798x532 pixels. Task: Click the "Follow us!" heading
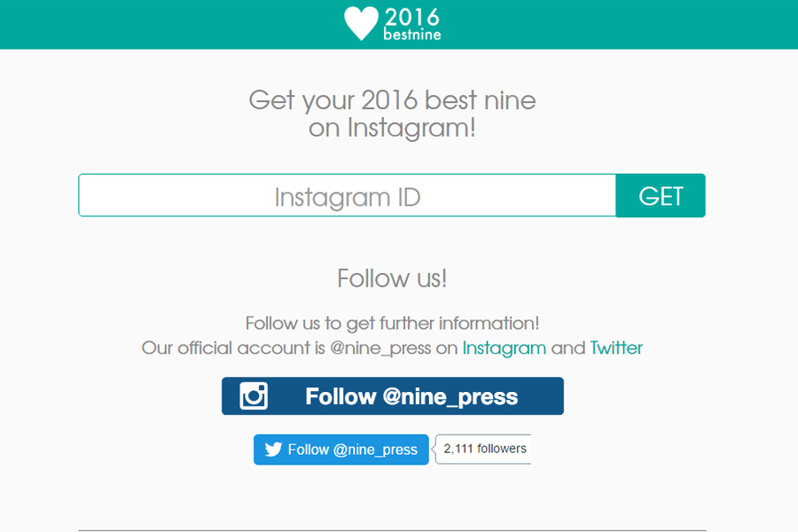[392, 278]
